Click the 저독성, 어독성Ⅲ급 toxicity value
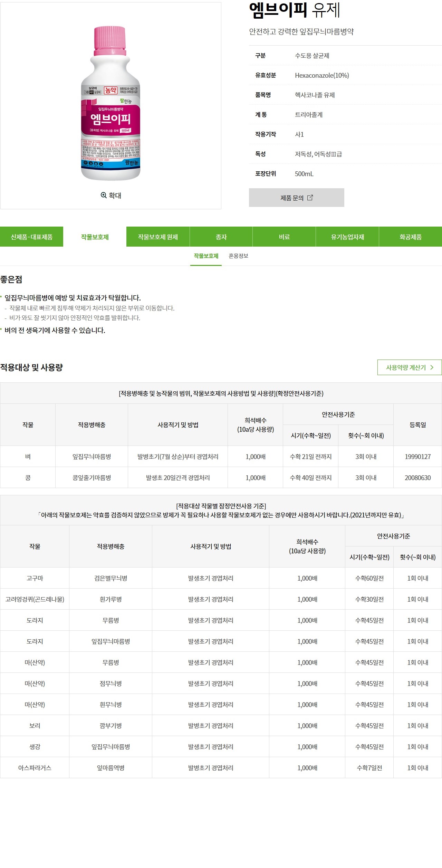Screen dimensions: 442x868 pos(318,154)
